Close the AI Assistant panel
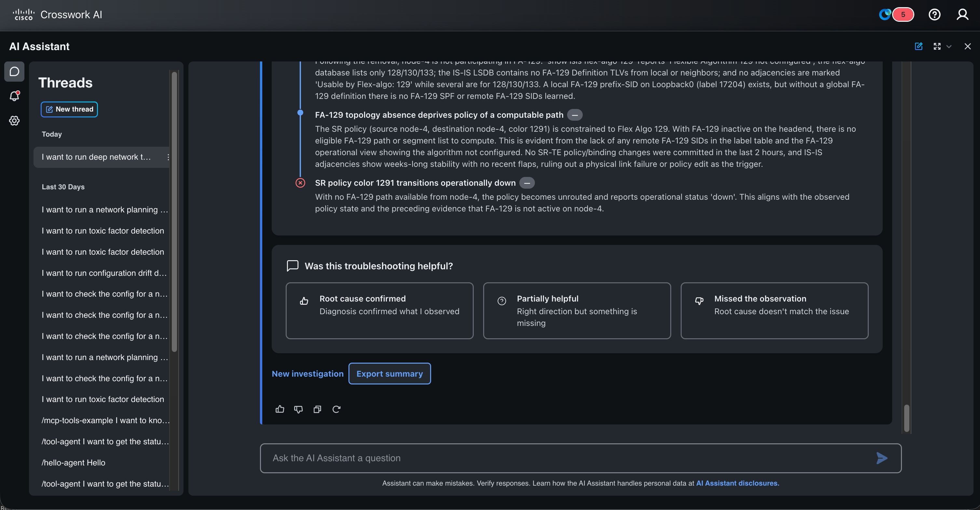 967,47
